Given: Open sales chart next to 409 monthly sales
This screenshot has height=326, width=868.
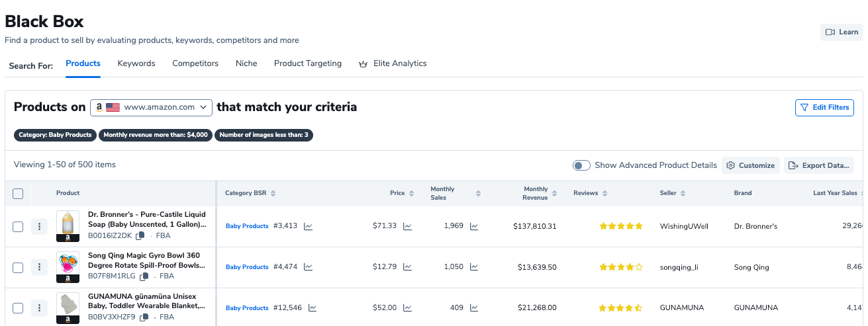Looking at the screenshot, I should coord(474,308).
